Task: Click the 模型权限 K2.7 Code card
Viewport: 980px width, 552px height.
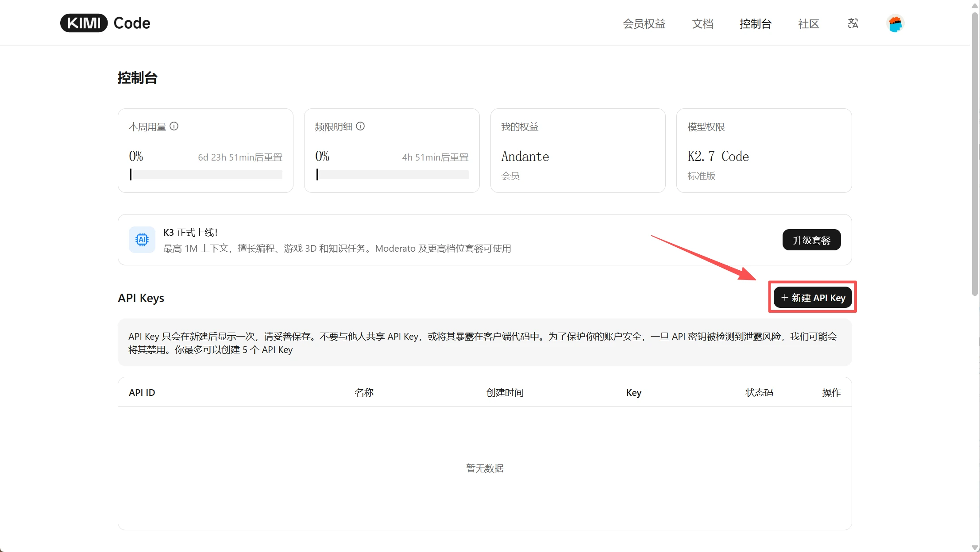Action: [x=764, y=150]
